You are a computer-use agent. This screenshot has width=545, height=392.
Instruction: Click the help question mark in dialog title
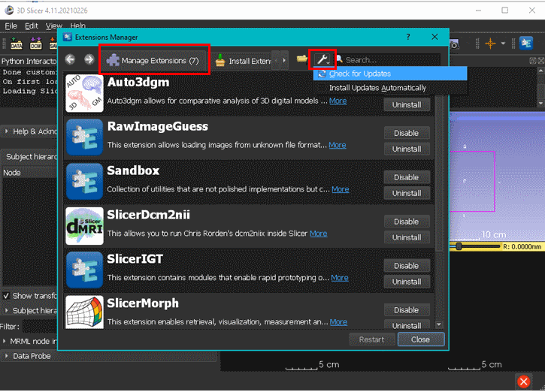point(408,37)
